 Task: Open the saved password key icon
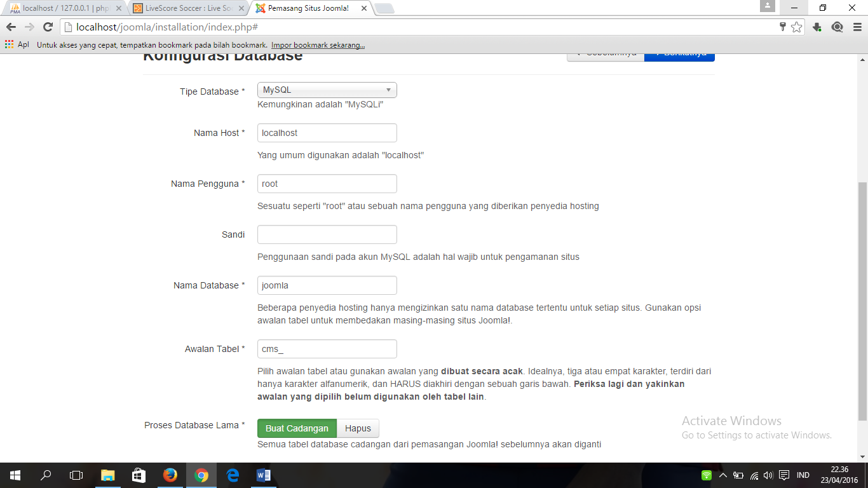tap(783, 27)
